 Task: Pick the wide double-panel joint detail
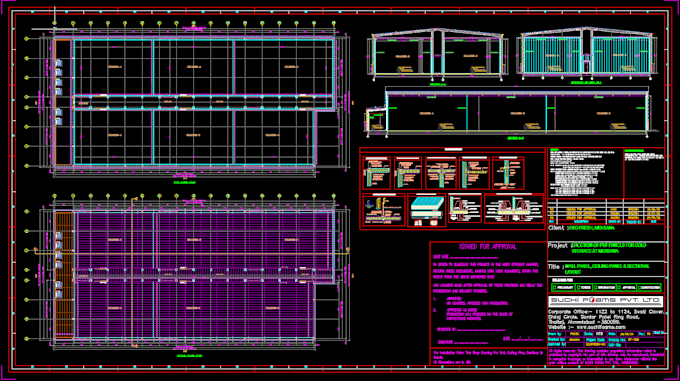point(514,209)
